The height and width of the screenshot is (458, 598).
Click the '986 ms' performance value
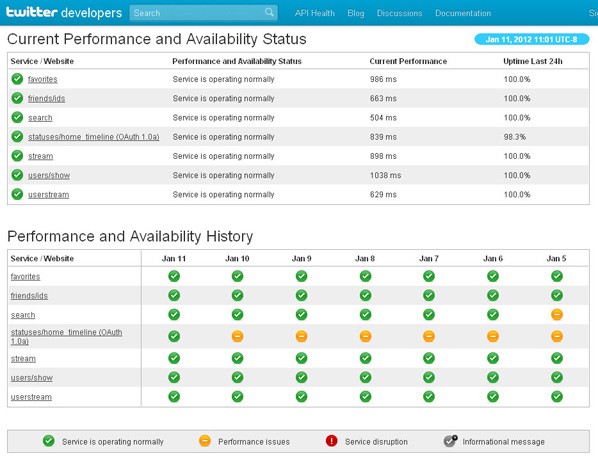pos(383,79)
